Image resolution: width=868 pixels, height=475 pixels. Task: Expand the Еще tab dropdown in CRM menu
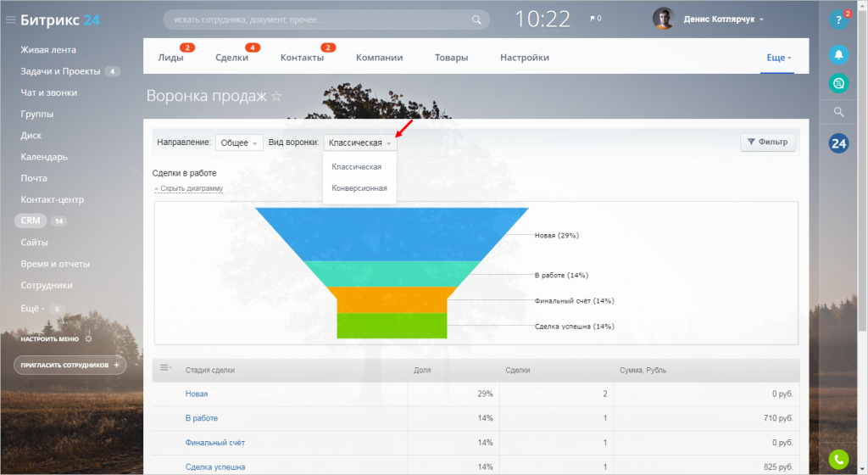tap(778, 58)
